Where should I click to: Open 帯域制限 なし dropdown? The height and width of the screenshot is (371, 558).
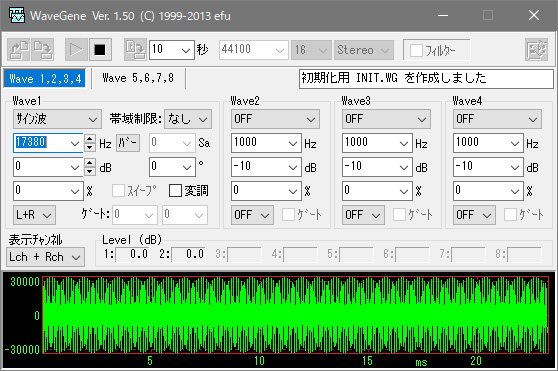[188, 119]
